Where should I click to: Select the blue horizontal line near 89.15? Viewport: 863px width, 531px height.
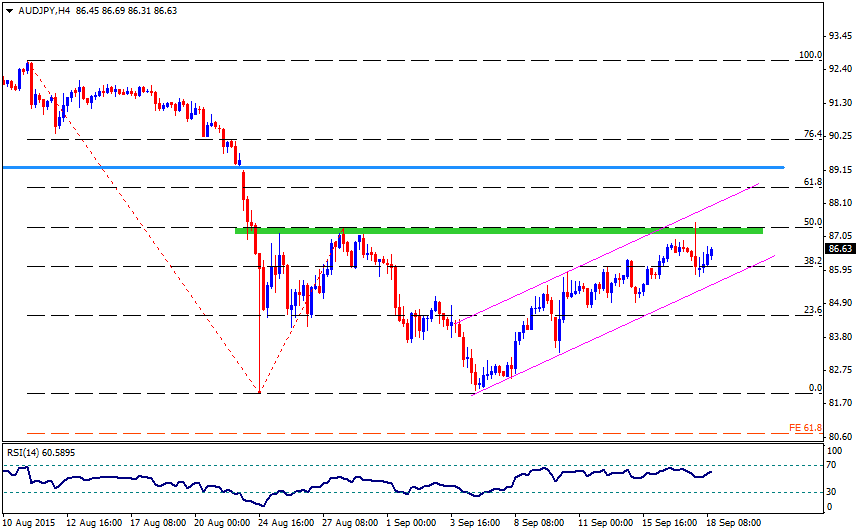click(x=394, y=167)
